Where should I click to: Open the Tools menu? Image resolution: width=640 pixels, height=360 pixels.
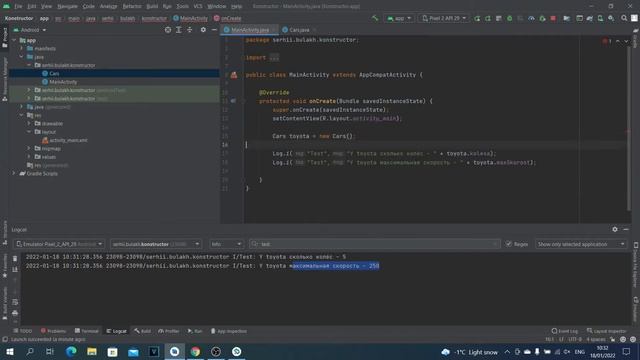click(x=182, y=6)
